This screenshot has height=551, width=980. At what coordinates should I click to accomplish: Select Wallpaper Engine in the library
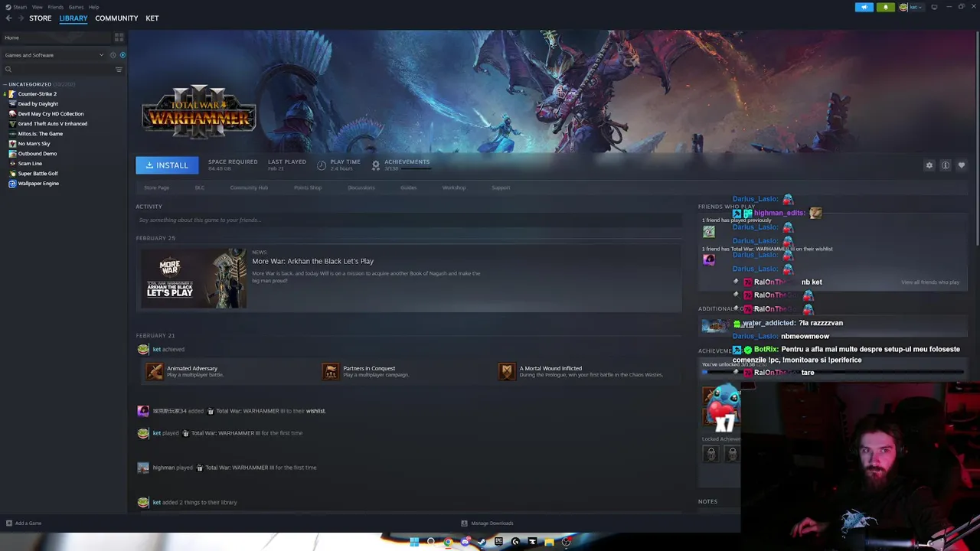pos(38,184)
